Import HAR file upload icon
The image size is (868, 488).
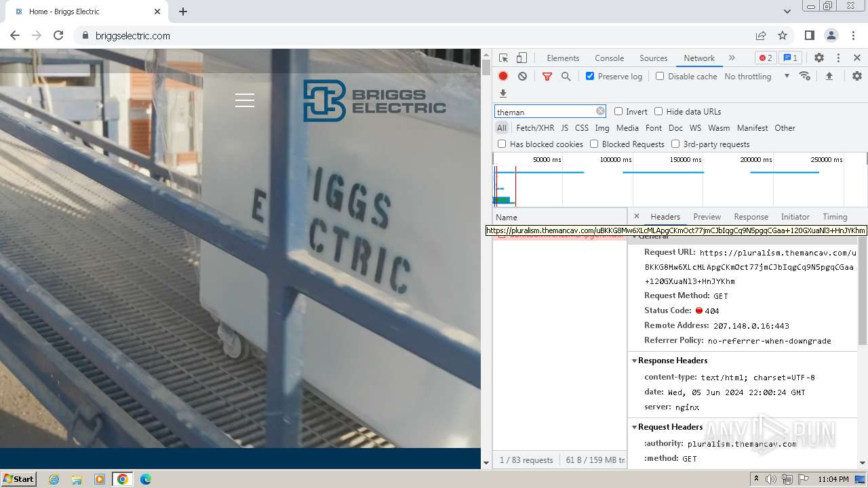coord(829,76)
